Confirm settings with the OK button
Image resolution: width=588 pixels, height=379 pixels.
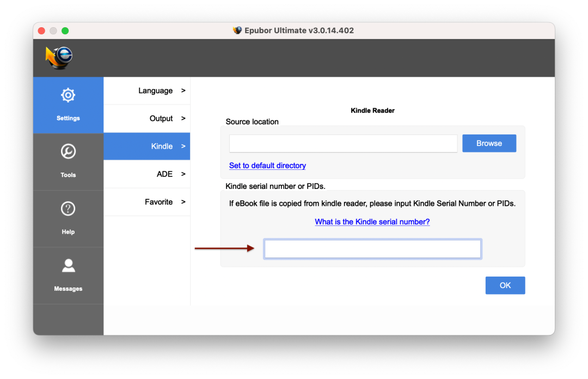[505, 285]
